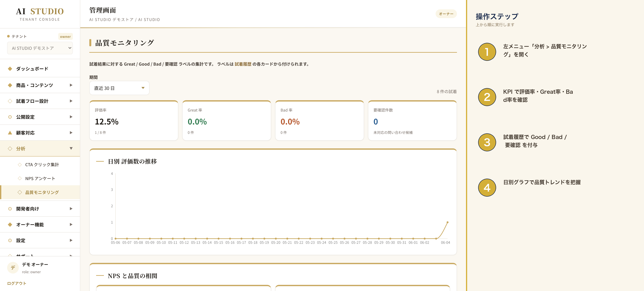Expand 試着フロー設計 with its arrow
Viewport: 644px width, 291px height.
(x=71, y=101)
